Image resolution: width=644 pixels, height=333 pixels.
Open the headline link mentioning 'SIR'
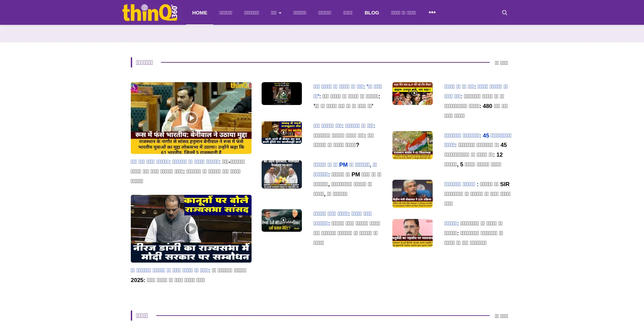(477, 184)
